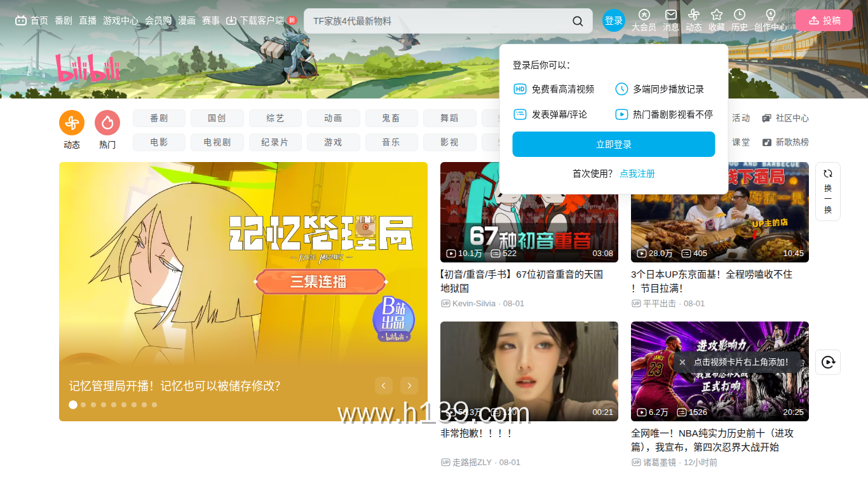Click carousel caption 记忆管理局开播！记忆也可以被储存修改？
The image size is (868, 488).
click(175, 386)
